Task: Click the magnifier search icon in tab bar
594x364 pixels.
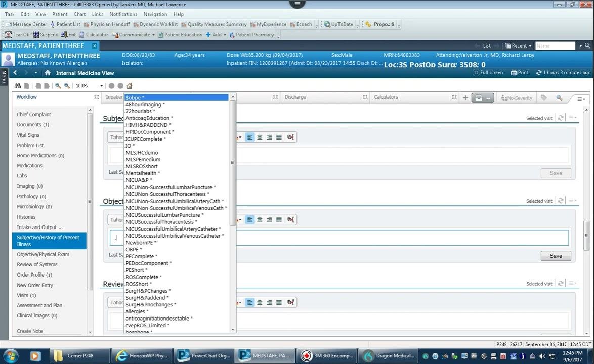Action: pos(559,98)
